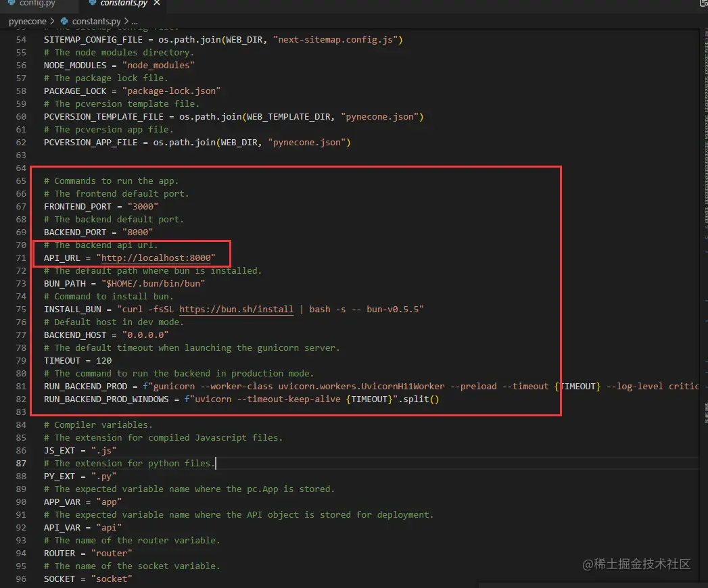Click the "$HOME/.bun/bin/bun" string
Viewport: 708px width, 588px height.
tap(153, 284)
